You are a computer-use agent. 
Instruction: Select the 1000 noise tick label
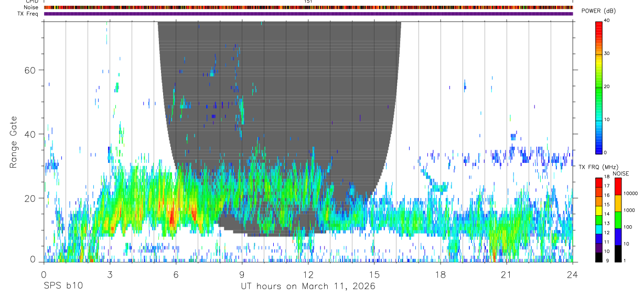628,210
